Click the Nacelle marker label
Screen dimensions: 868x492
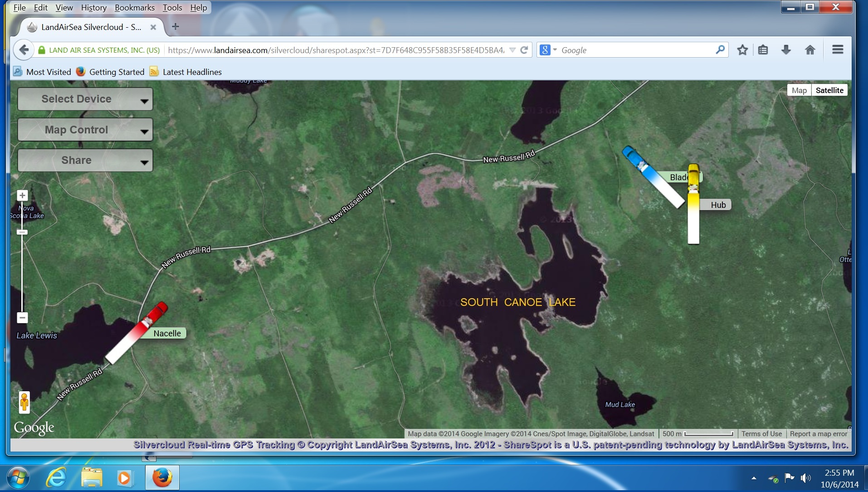coord(167,333)
